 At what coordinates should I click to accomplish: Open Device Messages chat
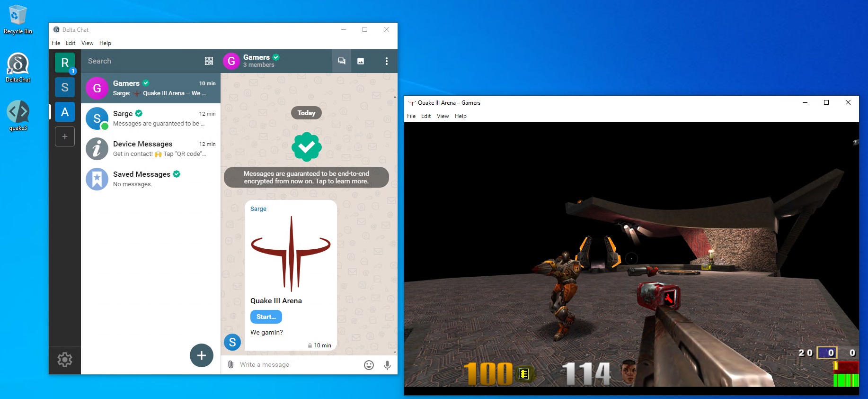[x=151, y=149]
